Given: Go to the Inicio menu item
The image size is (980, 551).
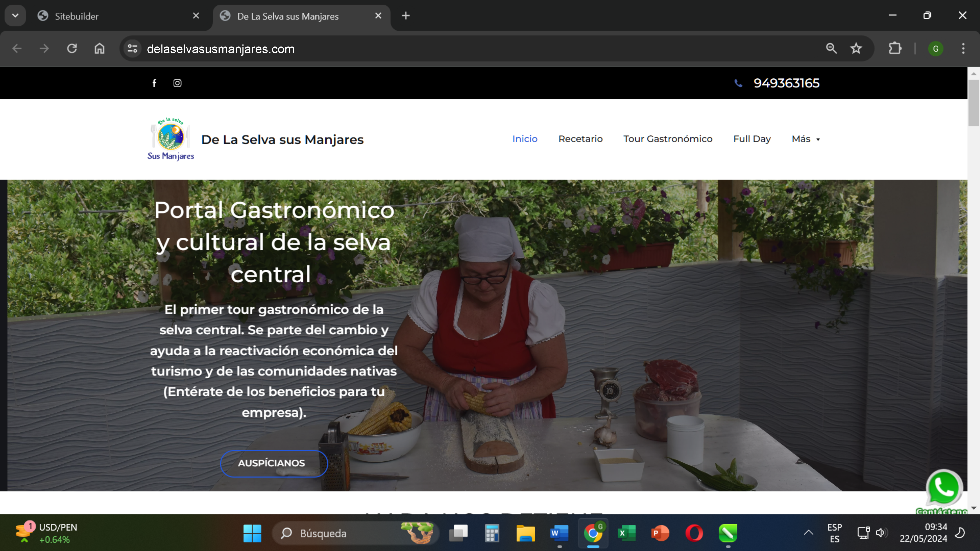Looking at the screenshot, I should (525, 139).
